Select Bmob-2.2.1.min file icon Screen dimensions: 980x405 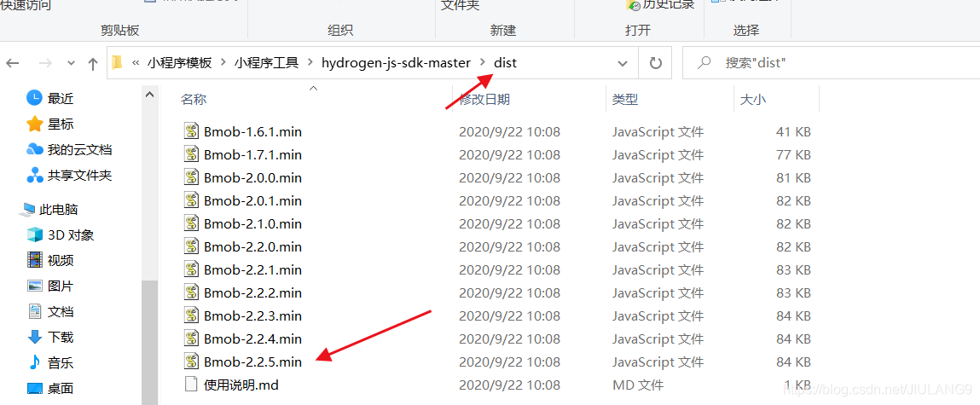pos(191,269)
